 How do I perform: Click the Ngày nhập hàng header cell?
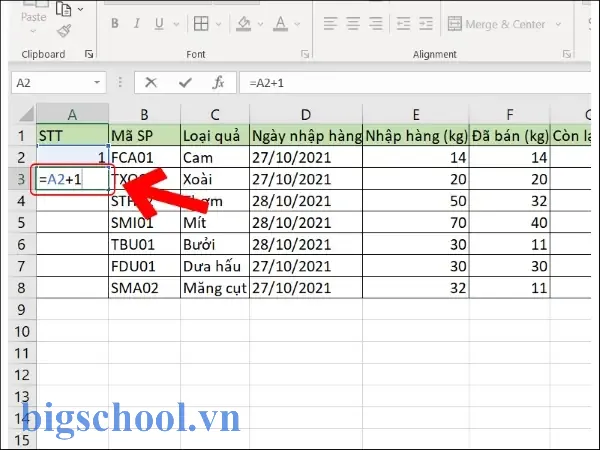[x=306, y=135]
